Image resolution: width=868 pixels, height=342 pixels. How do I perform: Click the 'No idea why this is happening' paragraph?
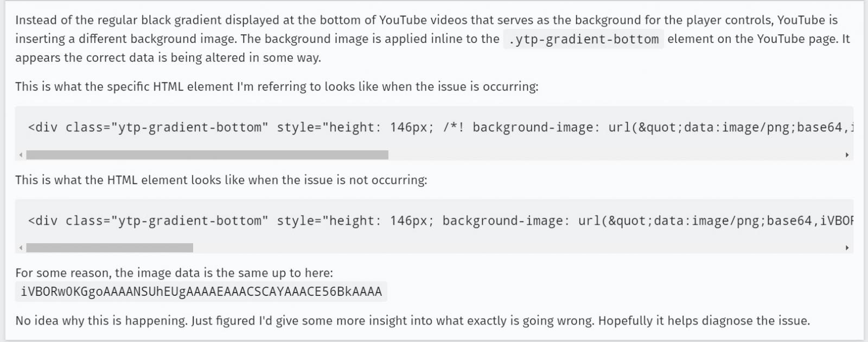(x=412, y=321)
